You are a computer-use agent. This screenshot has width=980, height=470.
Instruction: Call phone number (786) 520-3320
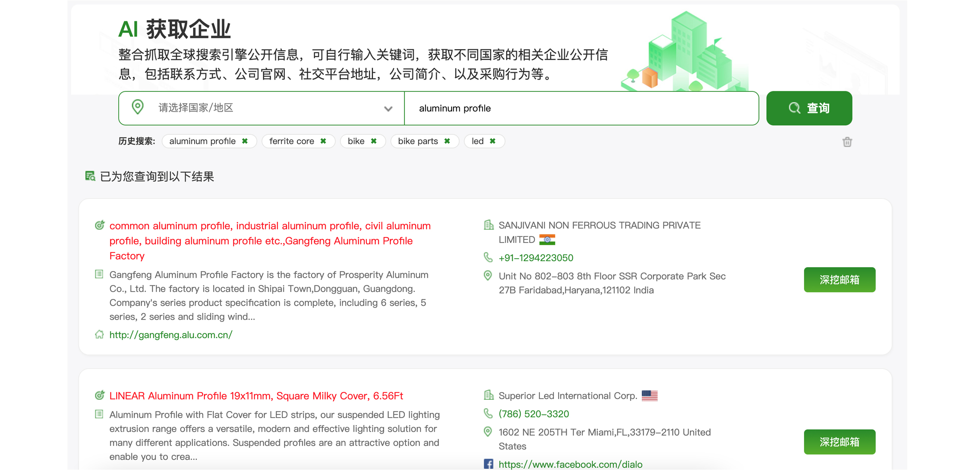click(x=534, y=414)
